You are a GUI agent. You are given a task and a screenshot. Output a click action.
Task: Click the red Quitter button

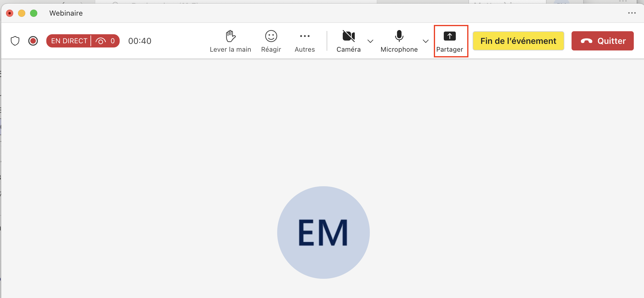(x=603, y=41)
